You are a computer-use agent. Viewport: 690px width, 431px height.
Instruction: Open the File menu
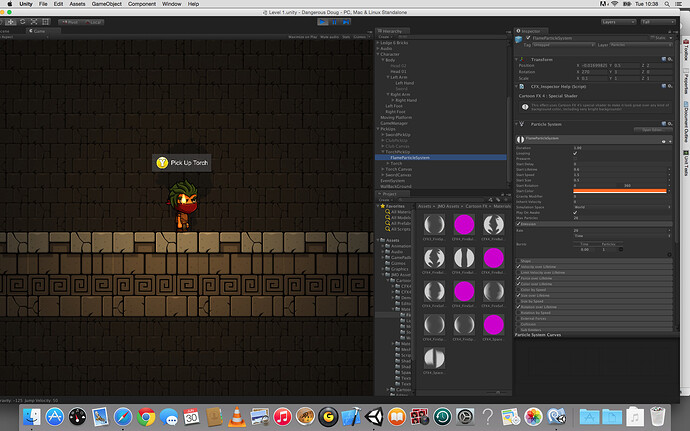click(43, 4)
